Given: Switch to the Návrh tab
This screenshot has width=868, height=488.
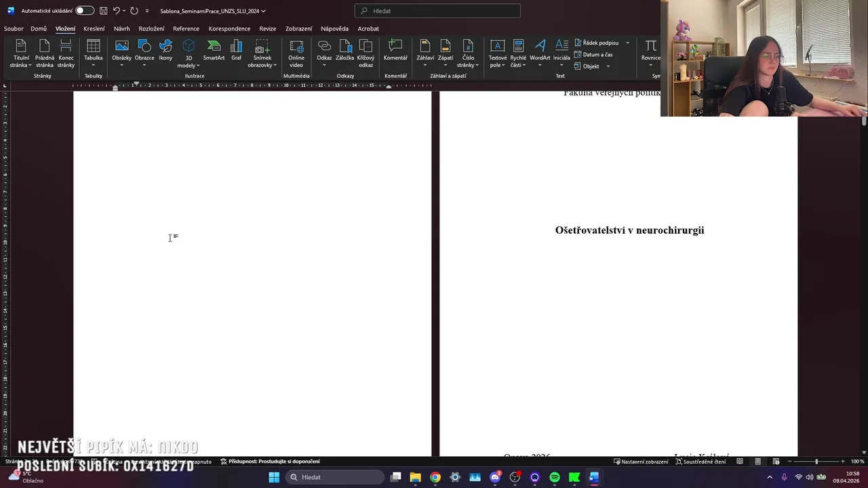Looking at the screenshot, I should (122, 28).
